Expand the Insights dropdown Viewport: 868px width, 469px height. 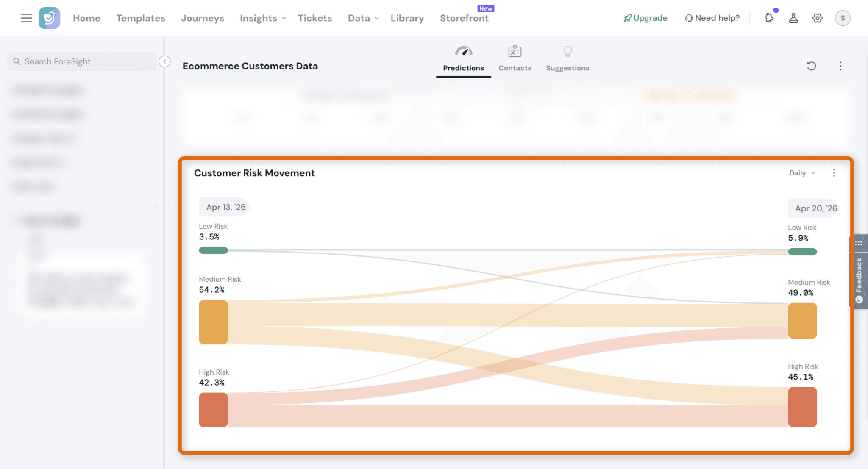263,18
